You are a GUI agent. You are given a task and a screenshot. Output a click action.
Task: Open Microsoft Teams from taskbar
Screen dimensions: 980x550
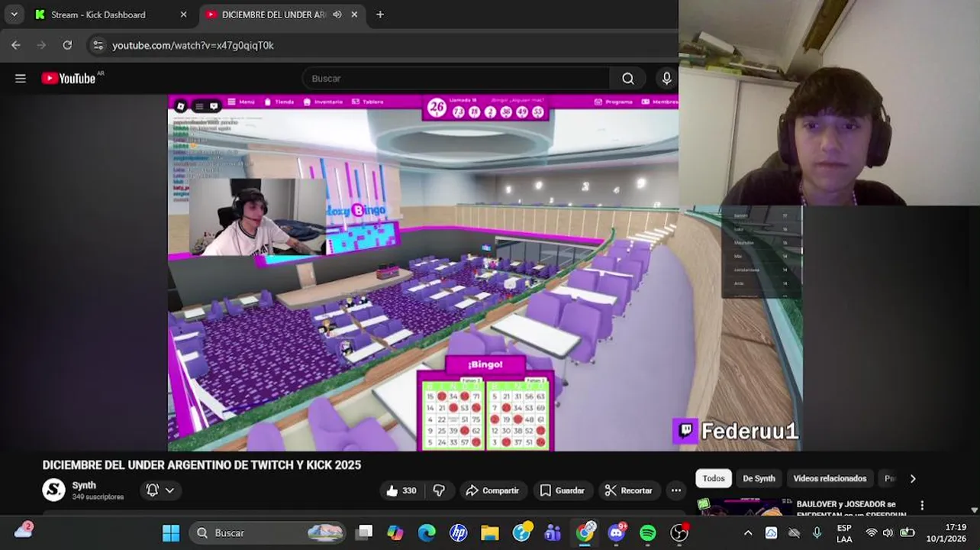tap(553, 532)
